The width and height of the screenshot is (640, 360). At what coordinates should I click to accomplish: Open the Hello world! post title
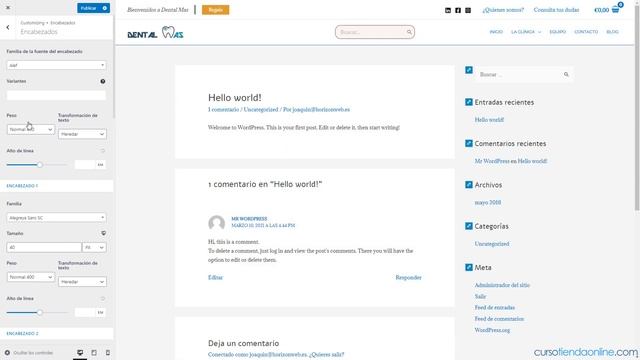click(x=235, y=98)
